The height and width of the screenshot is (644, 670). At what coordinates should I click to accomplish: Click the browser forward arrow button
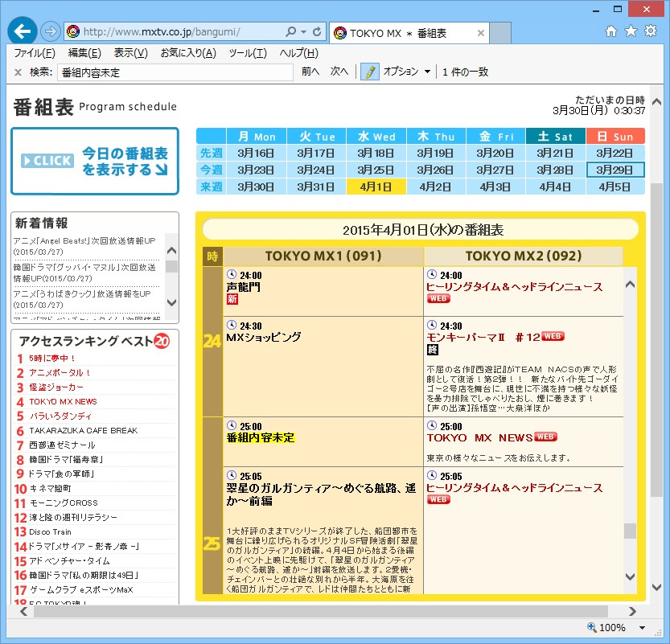click(x=51, y=31)
